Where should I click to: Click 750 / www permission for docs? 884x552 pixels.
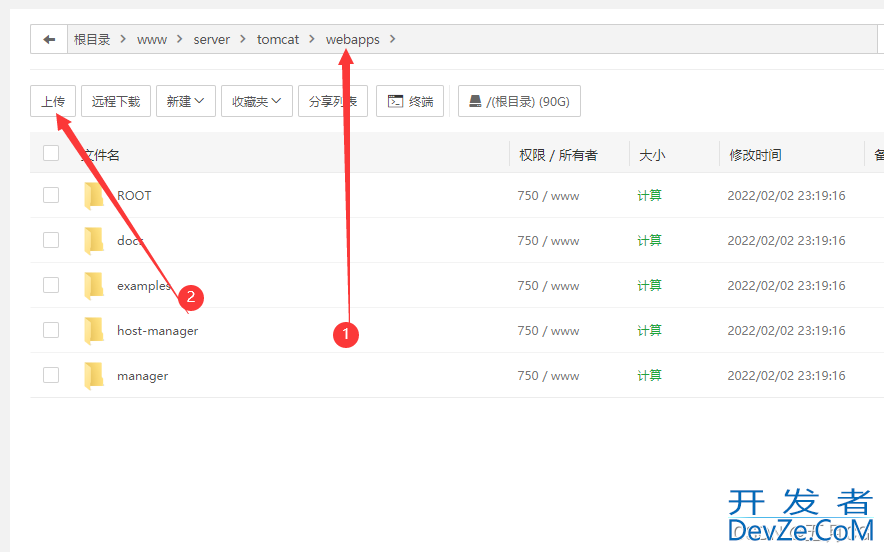click(x=548, y=241)
